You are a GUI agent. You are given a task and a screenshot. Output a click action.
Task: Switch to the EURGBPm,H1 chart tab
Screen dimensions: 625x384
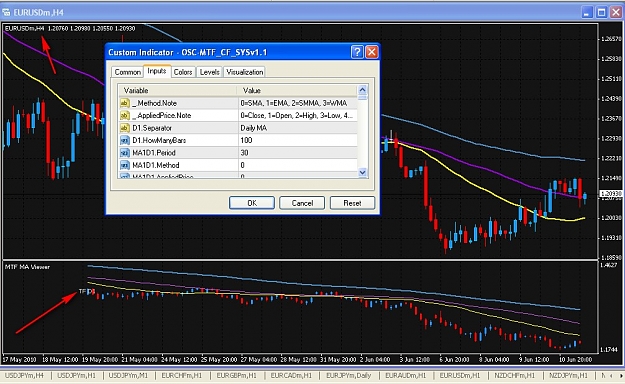[236, 376]
